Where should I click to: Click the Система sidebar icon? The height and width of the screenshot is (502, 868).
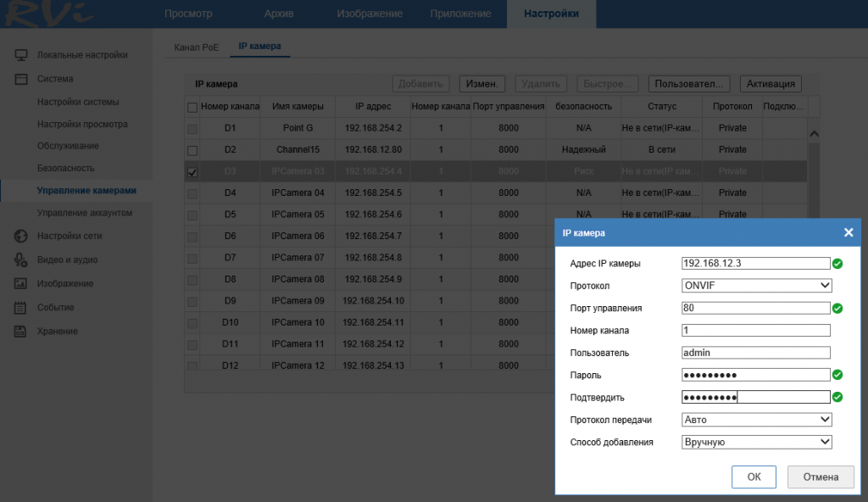click(21, 79)
